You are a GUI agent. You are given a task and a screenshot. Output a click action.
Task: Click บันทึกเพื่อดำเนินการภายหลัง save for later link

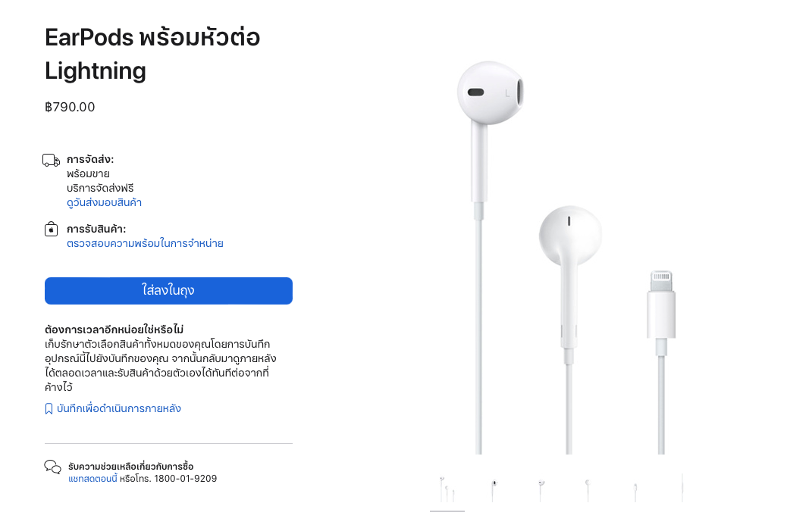118,408
